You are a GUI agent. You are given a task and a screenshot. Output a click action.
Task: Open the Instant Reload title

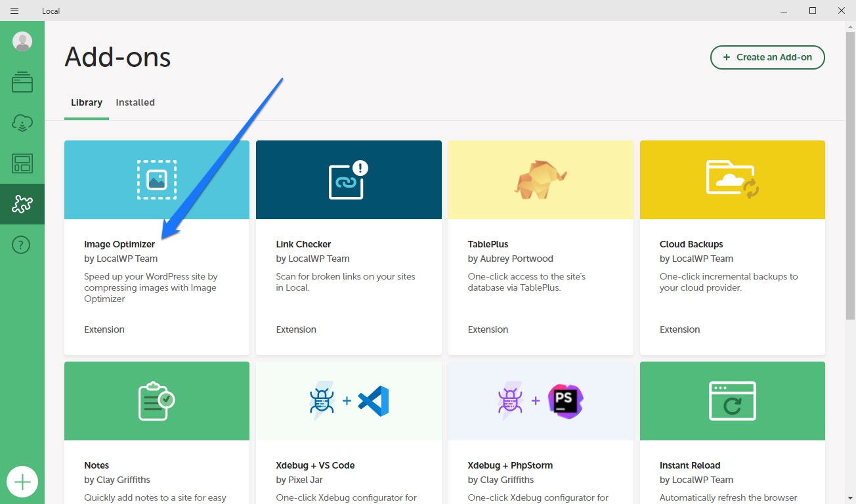pos(690,465)
